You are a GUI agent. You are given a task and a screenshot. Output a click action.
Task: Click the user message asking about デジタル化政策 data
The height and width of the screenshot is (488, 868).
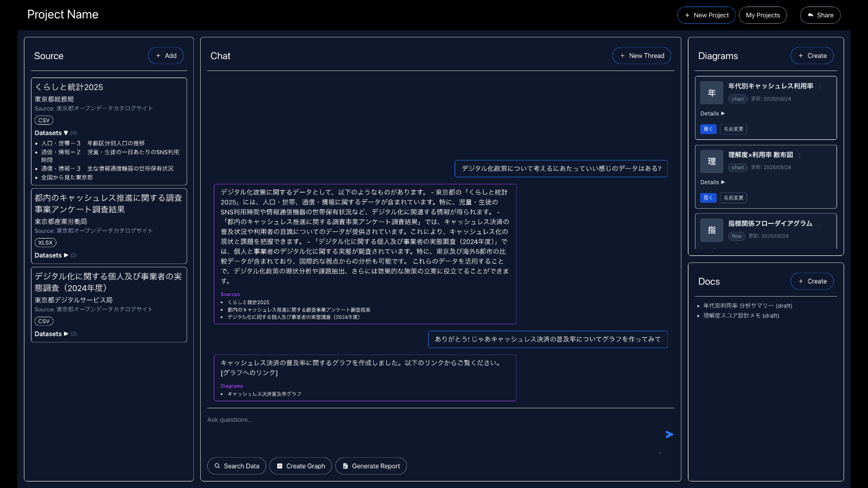(x=561, y=169)
